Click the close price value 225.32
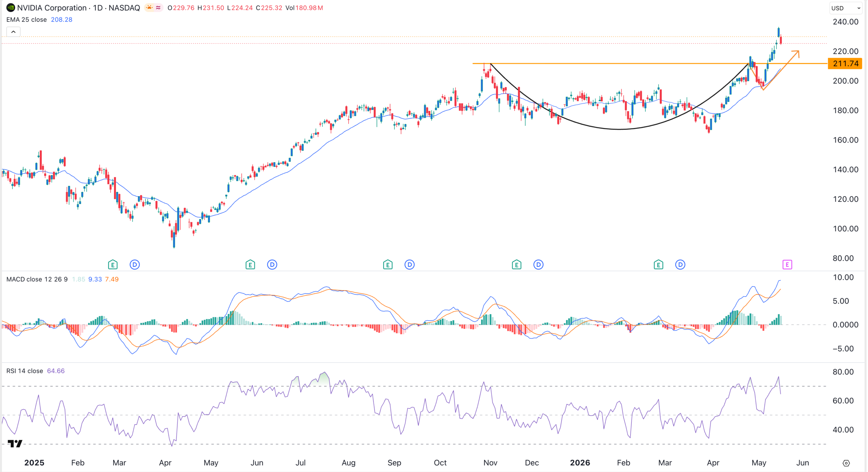The width and height of the screenshot is (868, 472). tap(271, 8)
